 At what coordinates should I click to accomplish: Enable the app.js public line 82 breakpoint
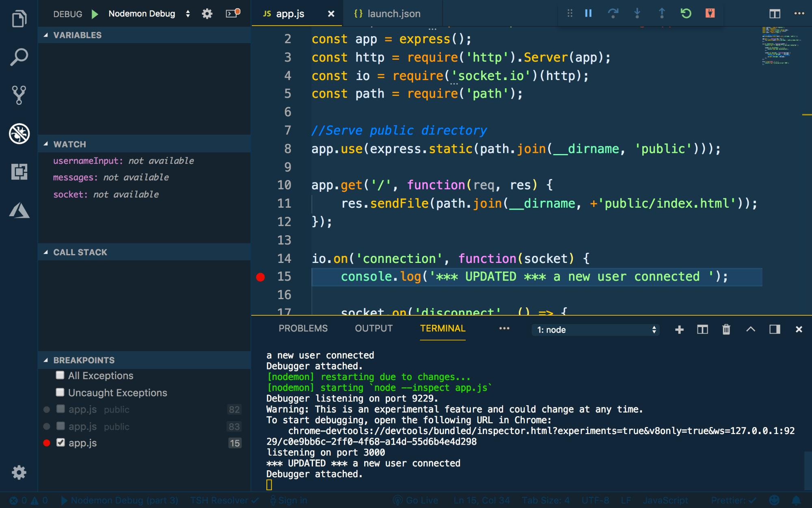pyautogui.click(x=60, y=409)
